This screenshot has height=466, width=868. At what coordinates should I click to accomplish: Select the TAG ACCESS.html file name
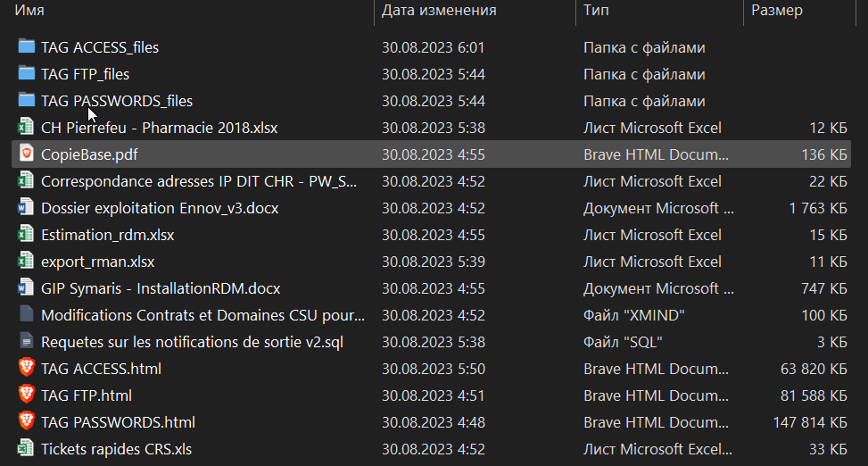click(102, 369)
